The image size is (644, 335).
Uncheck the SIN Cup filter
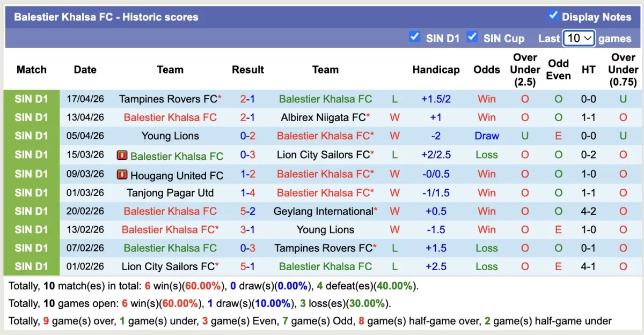(472, 36)
